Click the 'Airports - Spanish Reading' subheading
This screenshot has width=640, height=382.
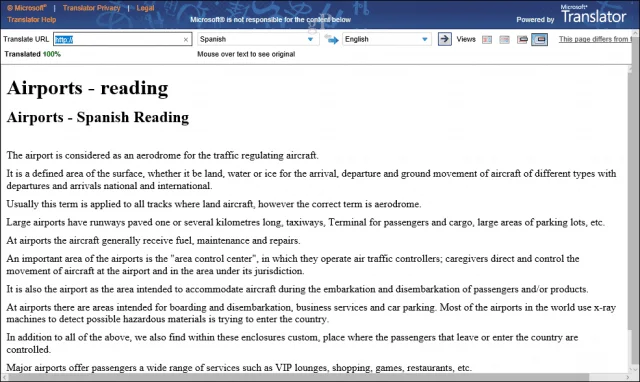point(98,117)
